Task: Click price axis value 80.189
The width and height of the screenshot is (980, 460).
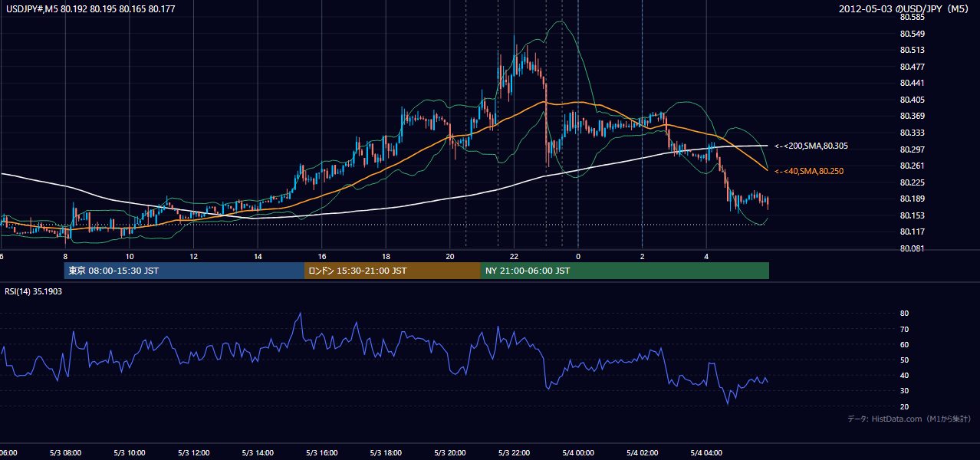Action: point(911,199)
